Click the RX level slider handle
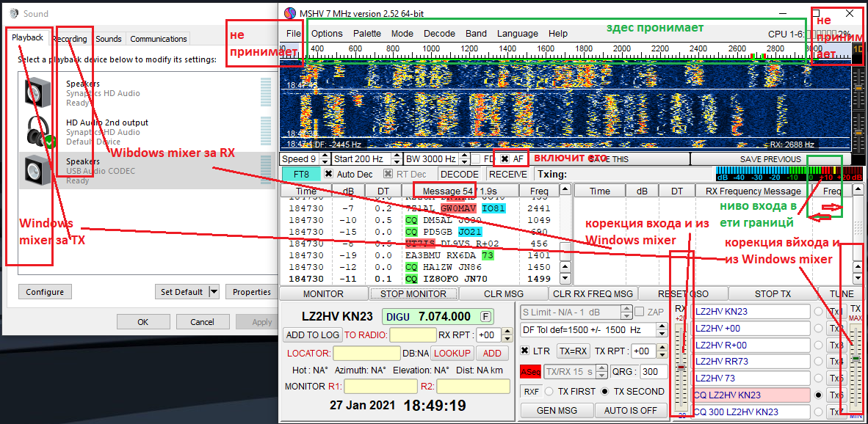This screenshot has width=868, height=424. coord(681,367)
